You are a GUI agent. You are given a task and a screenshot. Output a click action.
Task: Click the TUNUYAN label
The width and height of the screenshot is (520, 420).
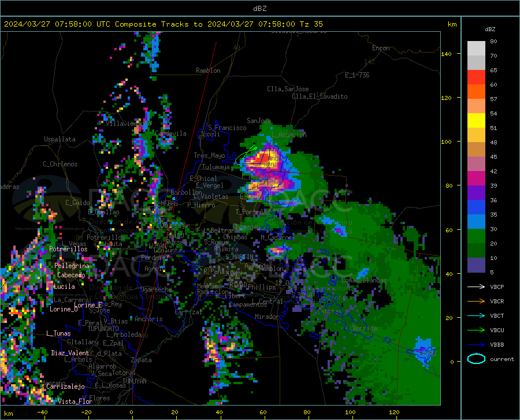[x=134, y=381]
